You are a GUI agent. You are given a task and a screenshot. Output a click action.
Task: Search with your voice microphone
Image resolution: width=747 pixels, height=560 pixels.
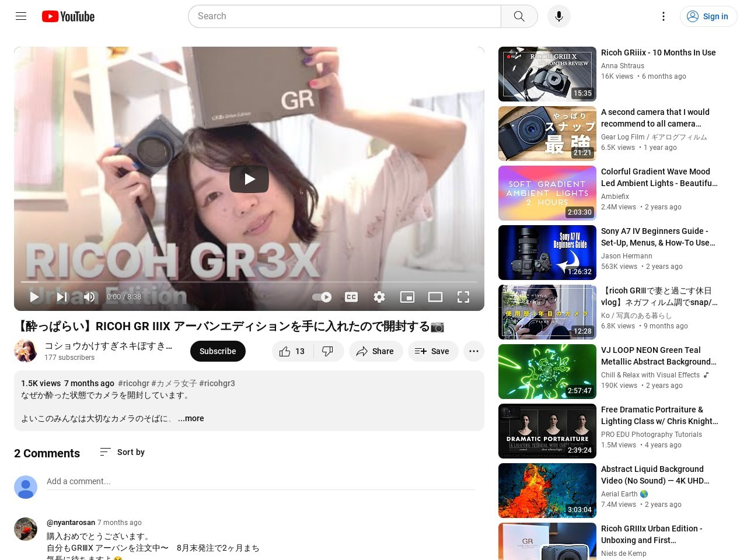click(558, 16)
